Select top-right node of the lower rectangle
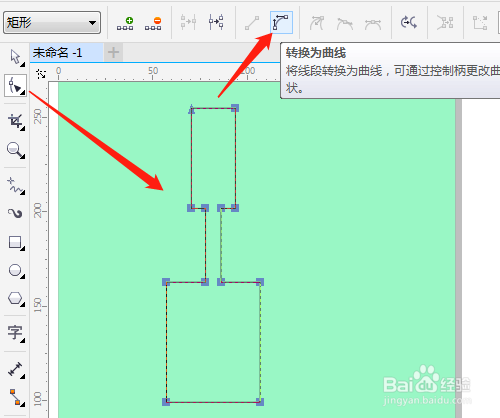The width and height of the screenshot is (500, 418). coord(260,282)
